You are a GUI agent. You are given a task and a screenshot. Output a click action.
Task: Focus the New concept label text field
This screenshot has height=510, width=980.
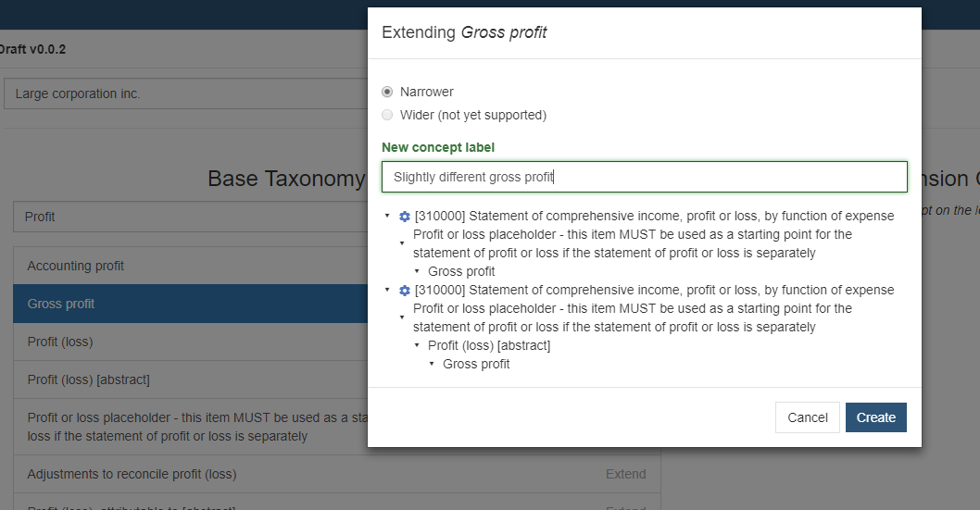645,178
